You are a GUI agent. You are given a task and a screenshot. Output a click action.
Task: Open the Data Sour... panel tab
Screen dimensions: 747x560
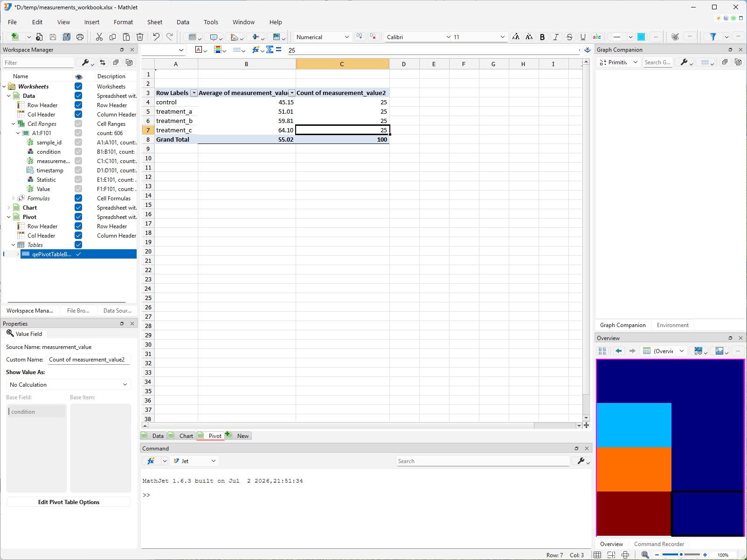click(117, 310)
